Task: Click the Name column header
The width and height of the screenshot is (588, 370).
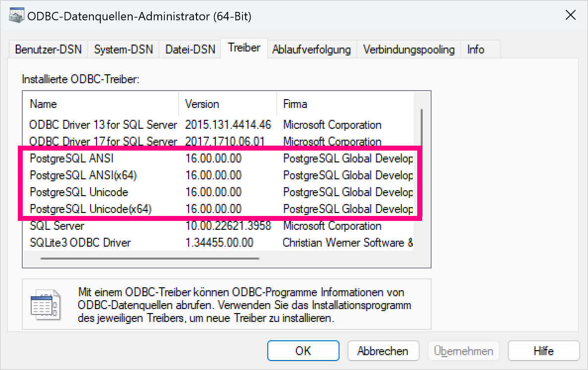Action: (x=44, y=104)
